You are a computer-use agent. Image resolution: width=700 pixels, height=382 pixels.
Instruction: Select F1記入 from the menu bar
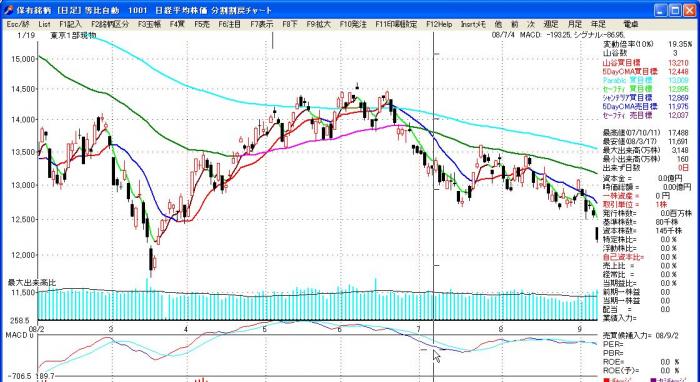(x=71, y=25)
